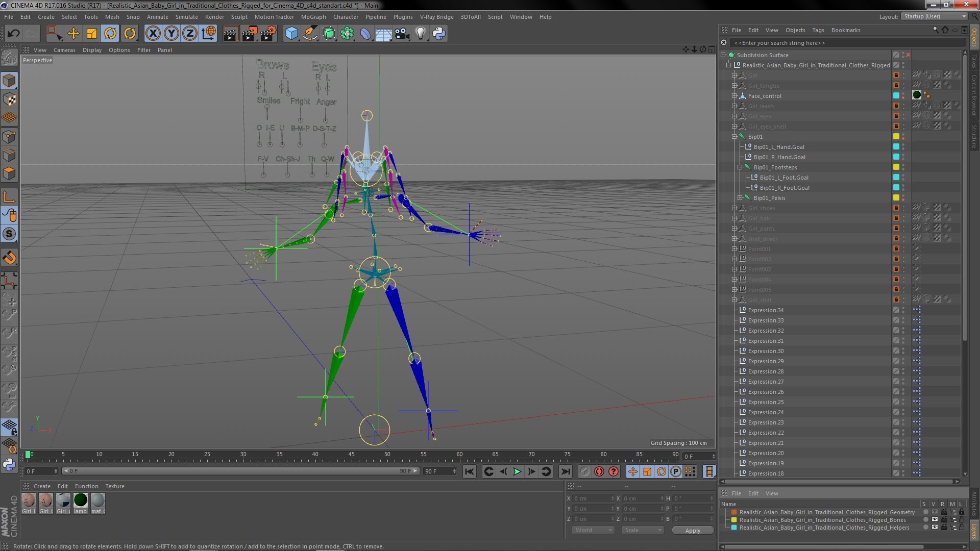Screen dimensions: 980x551
Task: Toggle visibility of Rigged_Geometry layer
Action: click(935, 512)
